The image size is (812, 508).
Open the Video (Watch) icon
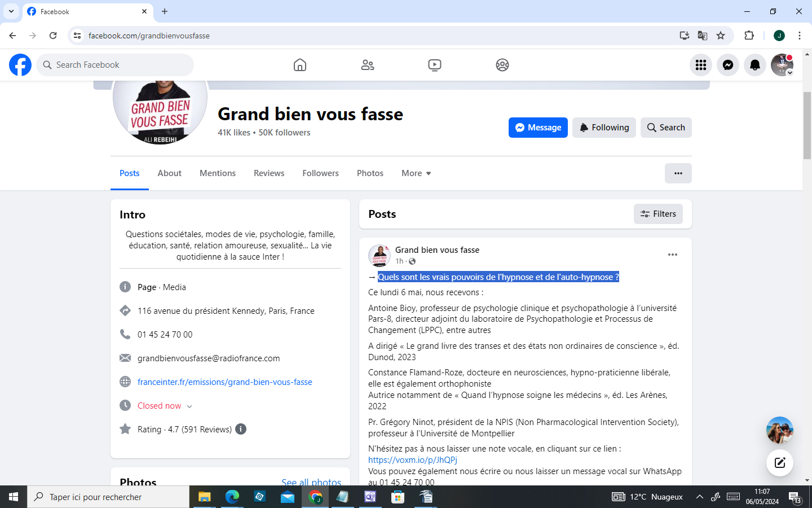tap(435, 65)
